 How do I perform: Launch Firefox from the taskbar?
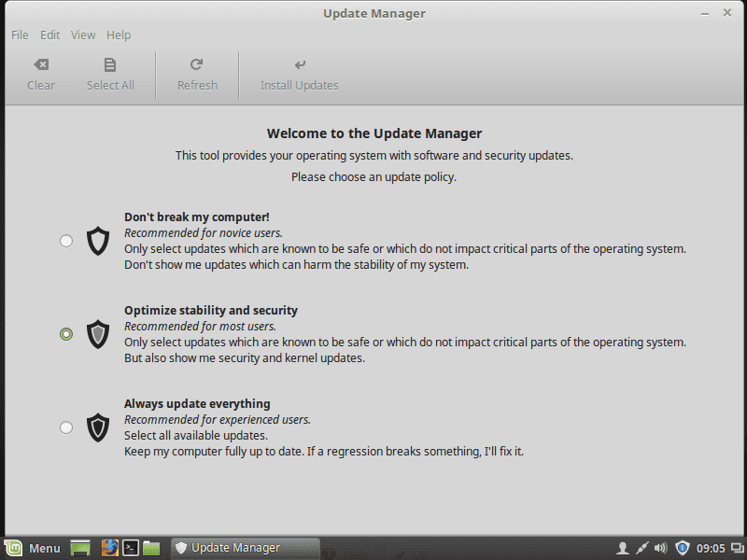tap(109, 548)
